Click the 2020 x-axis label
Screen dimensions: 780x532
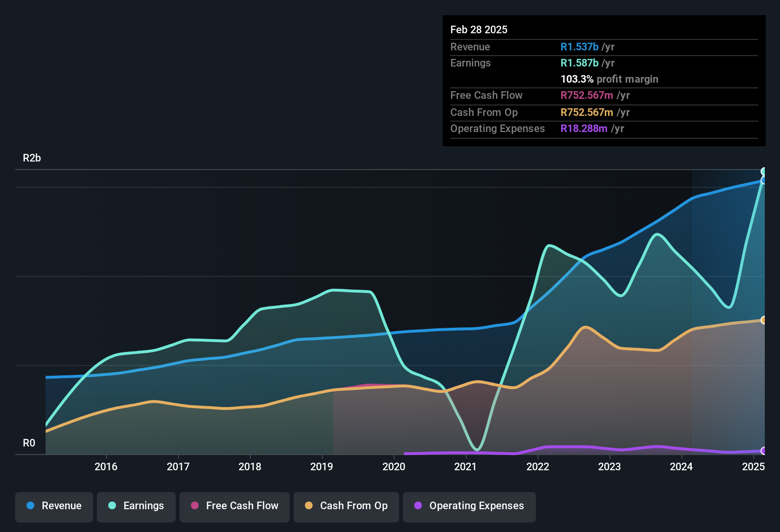pos(394,466)
